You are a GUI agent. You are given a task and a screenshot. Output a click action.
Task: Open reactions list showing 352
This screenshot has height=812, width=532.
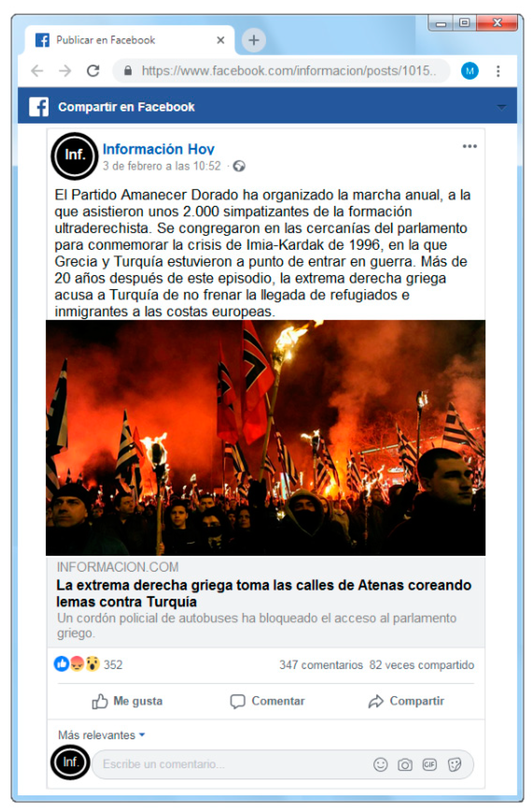pyautogui.click(x=88, y=664)
